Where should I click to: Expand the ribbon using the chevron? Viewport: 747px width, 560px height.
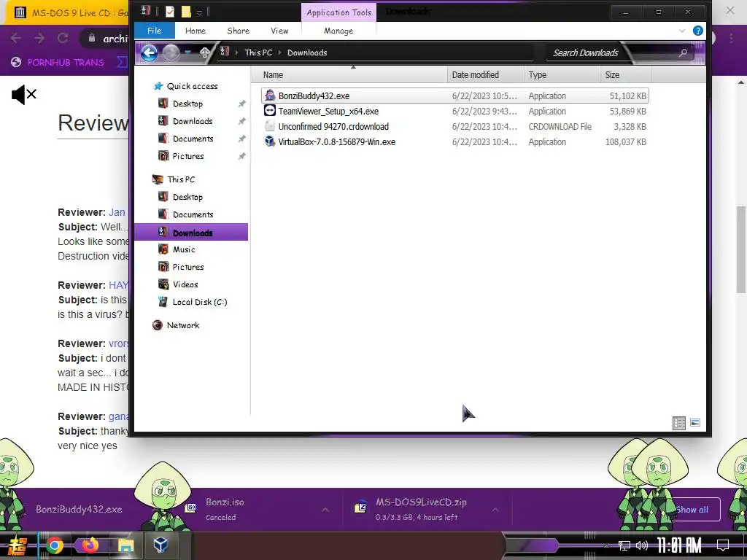coord(682,31)
